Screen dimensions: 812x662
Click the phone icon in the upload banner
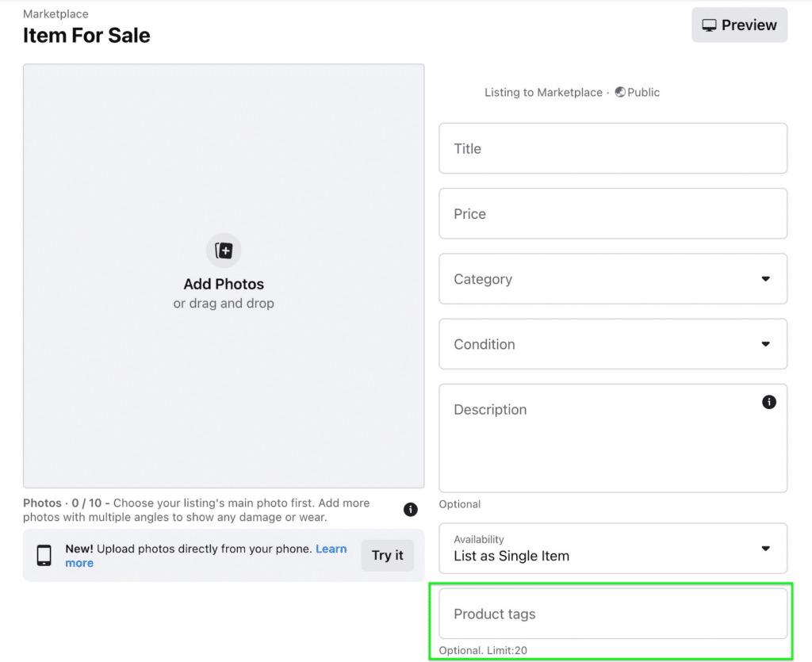point(43,555)
